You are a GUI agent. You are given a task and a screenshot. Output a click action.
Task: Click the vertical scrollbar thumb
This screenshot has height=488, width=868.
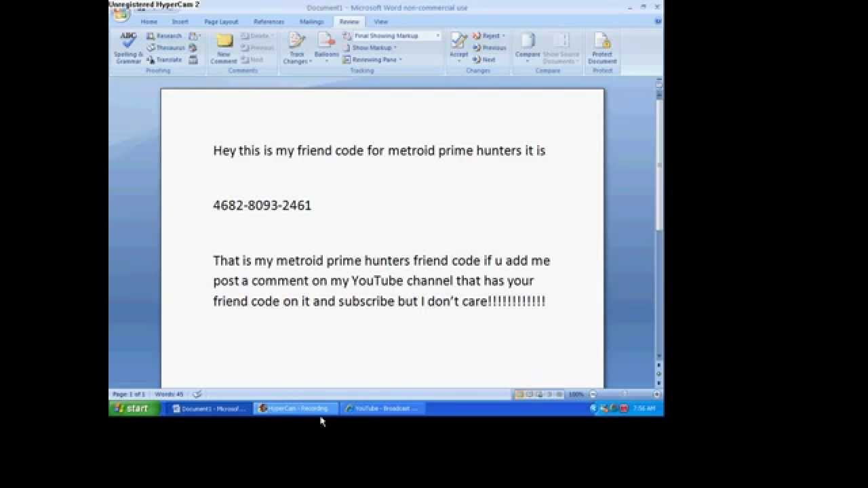click(x=658, y=165)
